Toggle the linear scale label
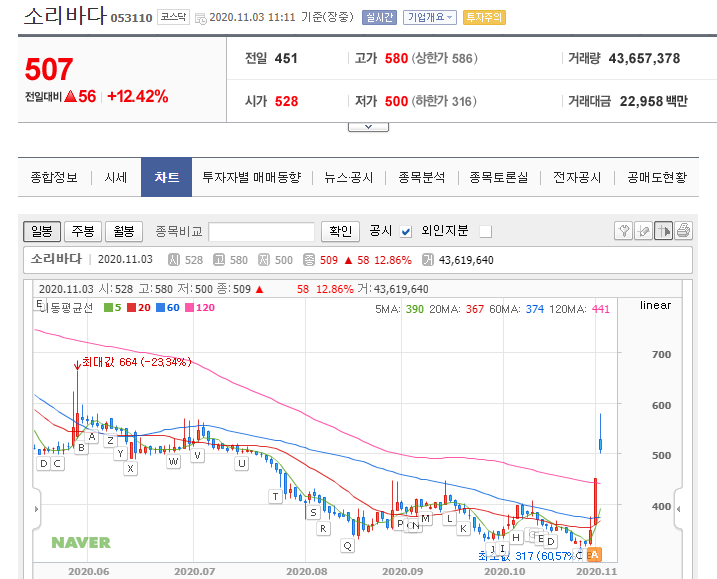The width and height of the screenshot is (717, 579). click(x=655, y=305)
